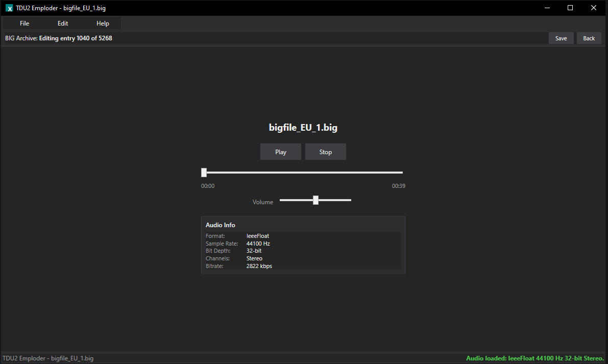
Task: Click the Volume slider thumb
Action: [x=315, y=200]
